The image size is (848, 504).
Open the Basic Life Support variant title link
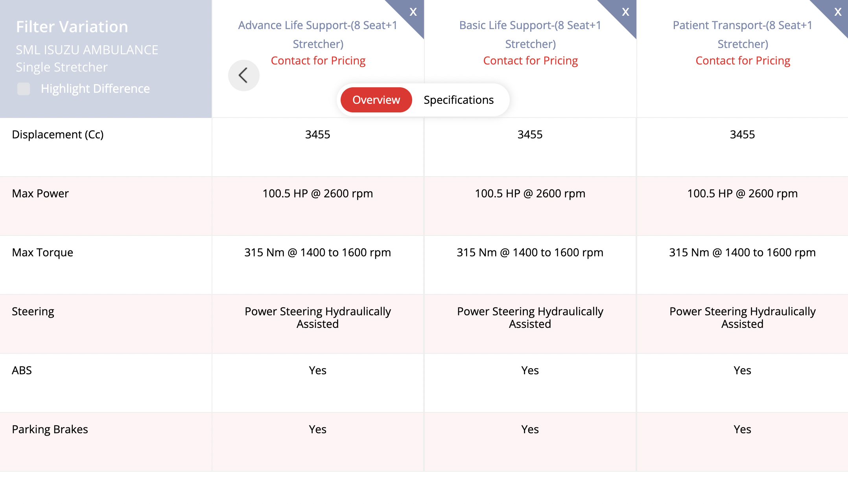(530, 35)
